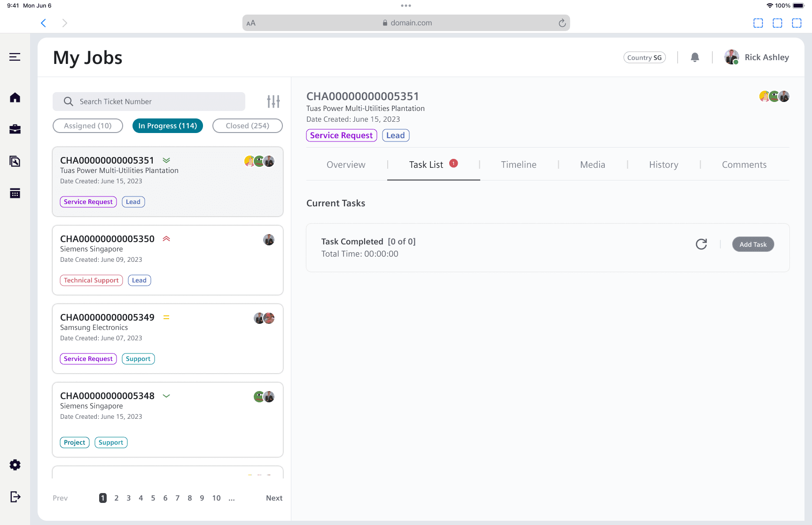Click Service Request tag on ticket 5349

click(x=88, y=359)
